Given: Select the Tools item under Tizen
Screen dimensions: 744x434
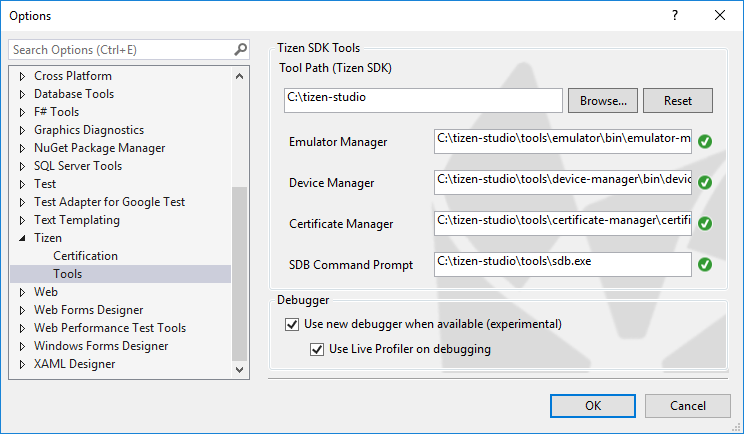Looking at the screenshot, I should (x=68, y=274).
